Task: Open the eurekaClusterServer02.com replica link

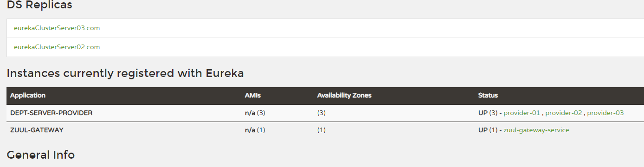Action: click(x=57, y=47)
